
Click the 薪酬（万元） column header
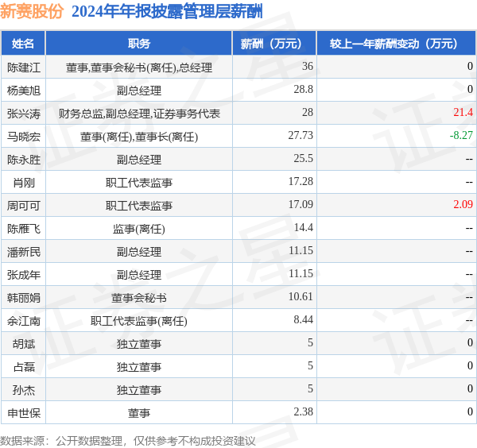[x=274, y=44]
